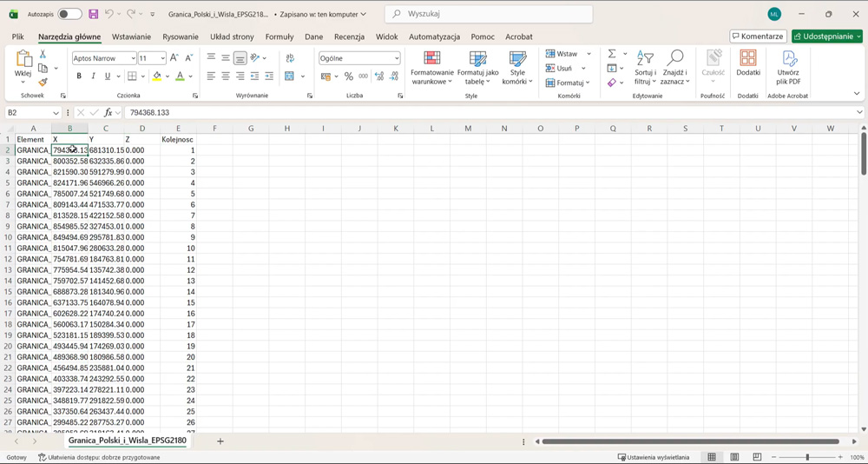Toggle underline formatting

tap(108, 76)
